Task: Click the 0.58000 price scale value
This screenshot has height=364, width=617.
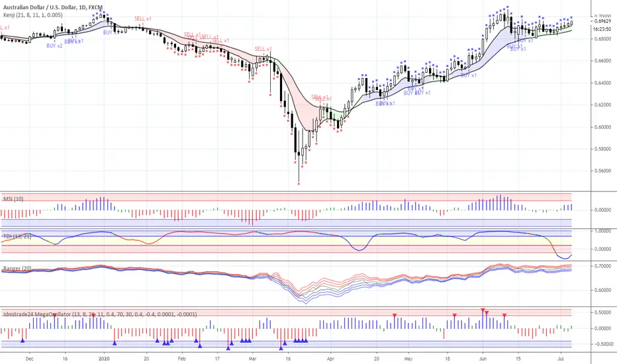Action: click(x=602, y=149)
